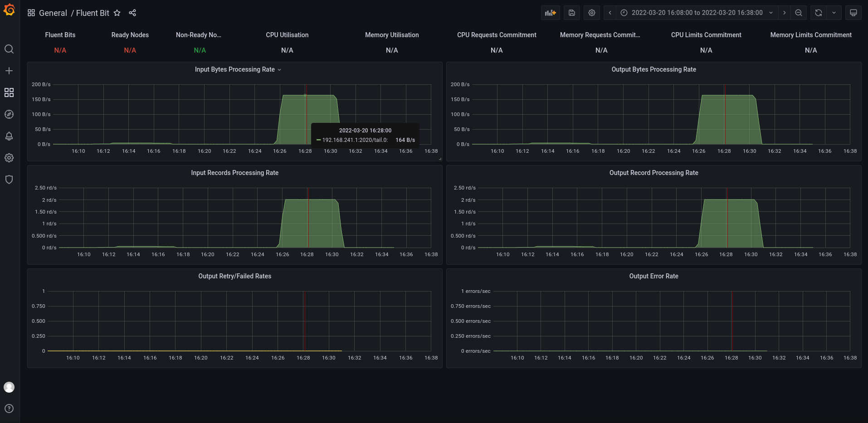Zoom out the time range

(x=799, y=13)
